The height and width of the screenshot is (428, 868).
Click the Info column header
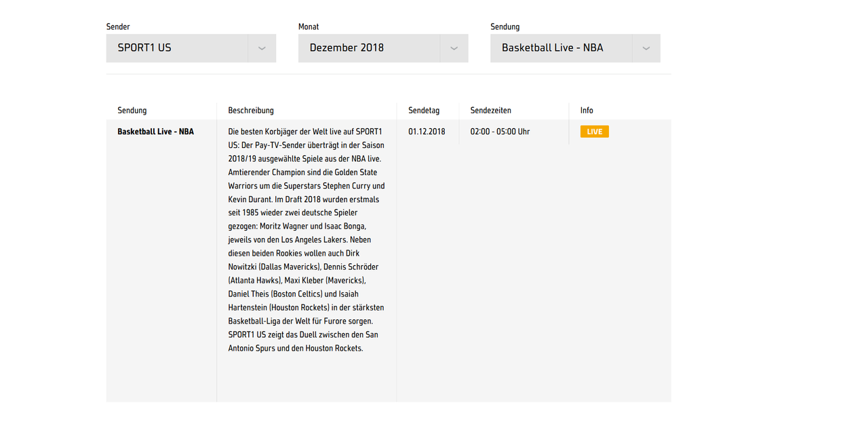[587, 111]
